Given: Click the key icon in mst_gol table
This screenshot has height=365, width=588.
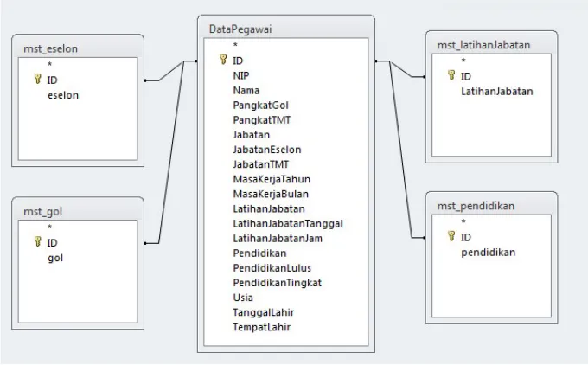Looking at the screenshot, I should coord(37,241).
